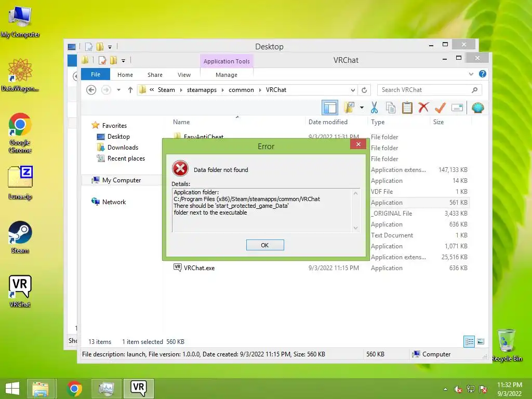Open Recent places in navigation pane
532x399 pixels.
click(126, 158)
